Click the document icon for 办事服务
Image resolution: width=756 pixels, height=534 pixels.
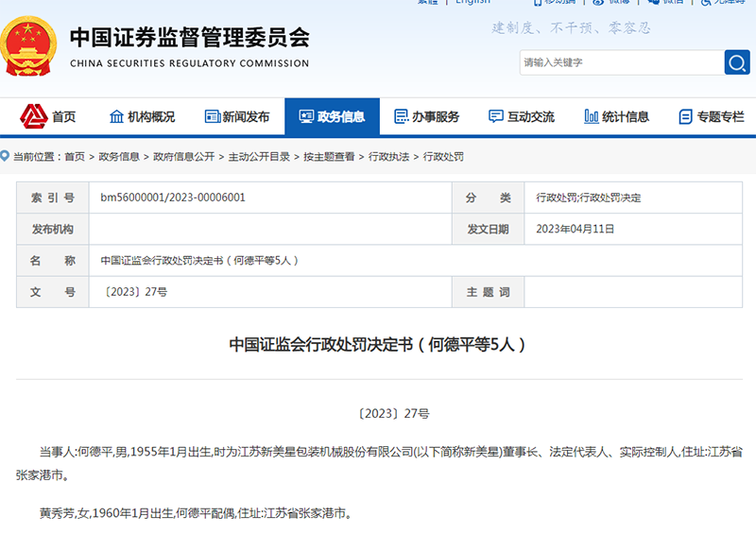(x=401, y=117)
